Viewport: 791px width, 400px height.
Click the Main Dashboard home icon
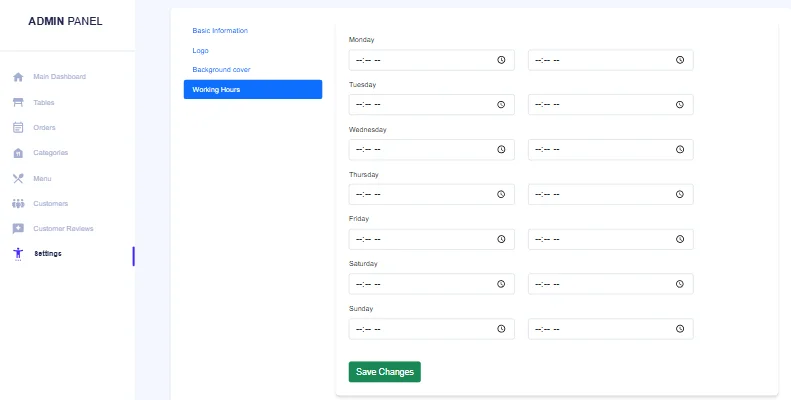coord(18,77)
